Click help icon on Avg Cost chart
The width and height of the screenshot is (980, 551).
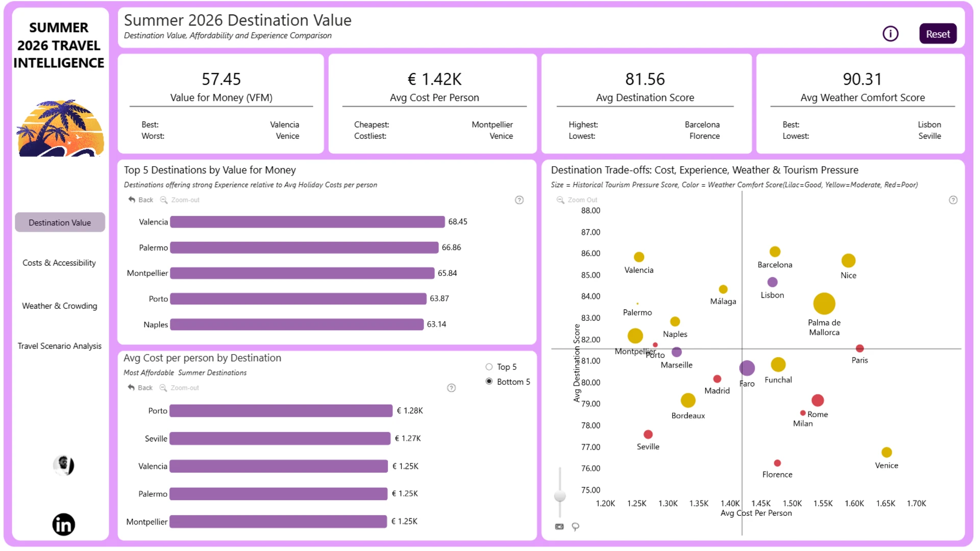pyautogui.click(x=451, y=388)
